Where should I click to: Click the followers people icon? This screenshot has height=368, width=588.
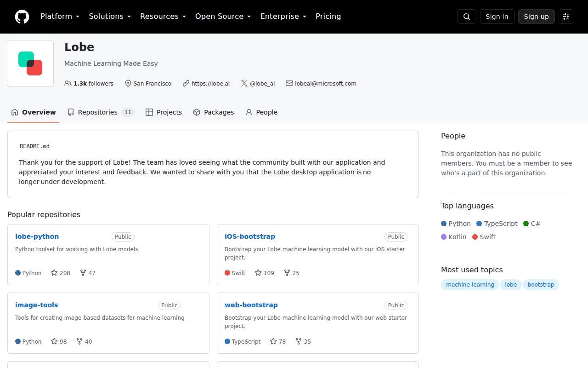[x=68, y=83]
